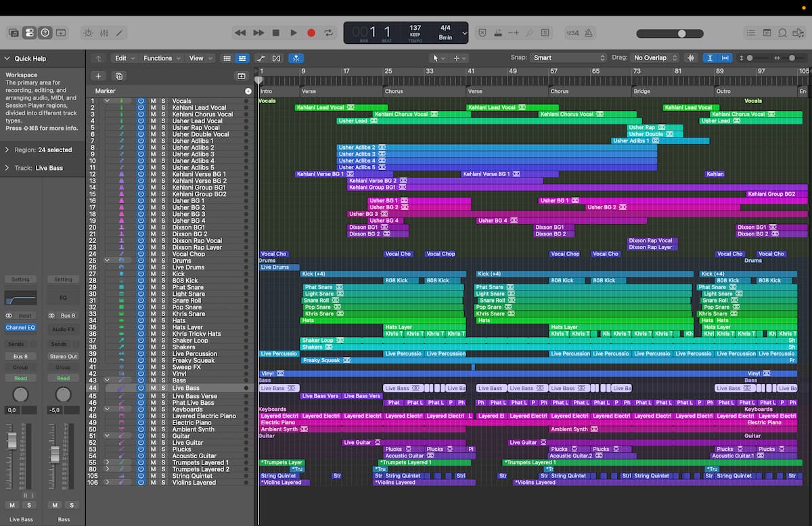Toggle Catch Playhead button
Viewport: 812px width, 526px height.
[296, 58]
